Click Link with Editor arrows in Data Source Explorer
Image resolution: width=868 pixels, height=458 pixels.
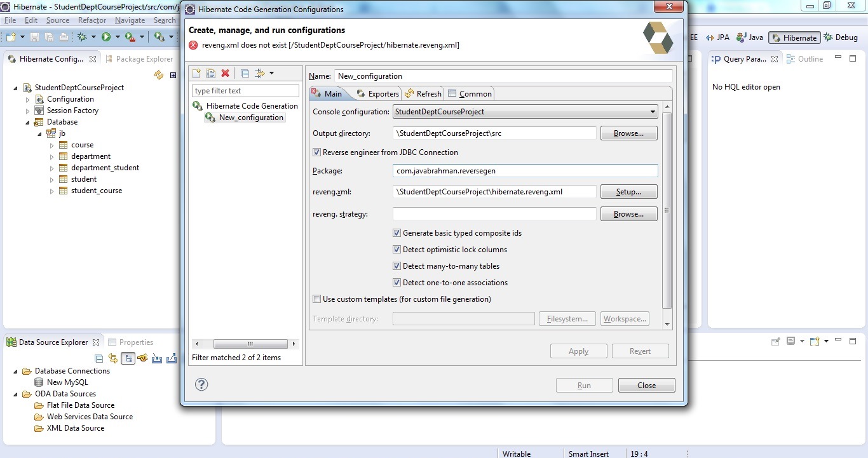coord(113,358)
